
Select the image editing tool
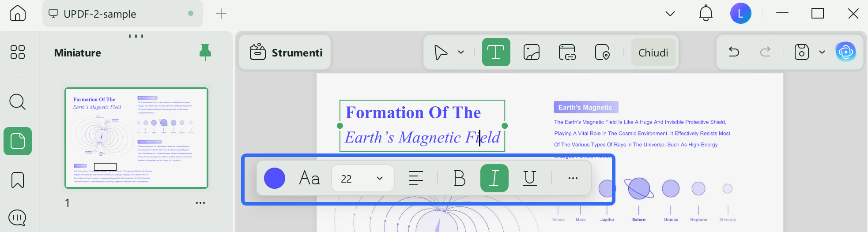[x=532, y=52]
